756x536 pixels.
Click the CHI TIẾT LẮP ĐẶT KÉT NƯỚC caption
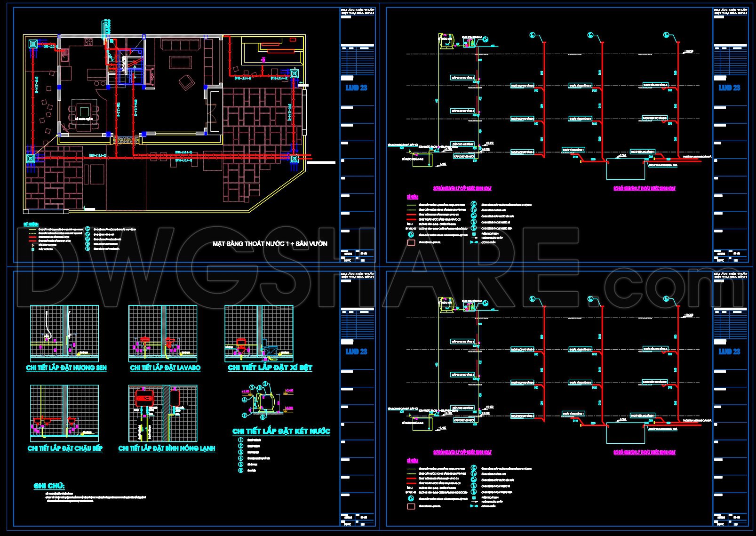click(x=281, y=431)
